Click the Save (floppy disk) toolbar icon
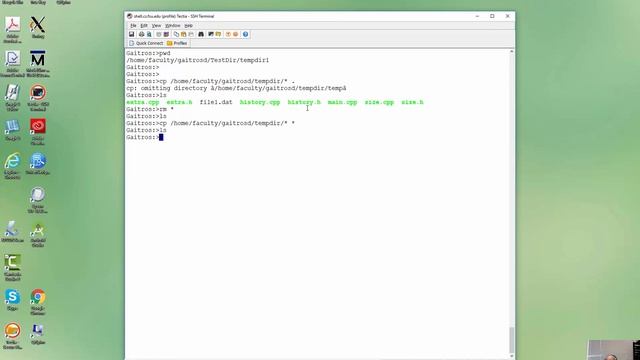The width and height of the screenshot is (640, 360). [131, 34]
